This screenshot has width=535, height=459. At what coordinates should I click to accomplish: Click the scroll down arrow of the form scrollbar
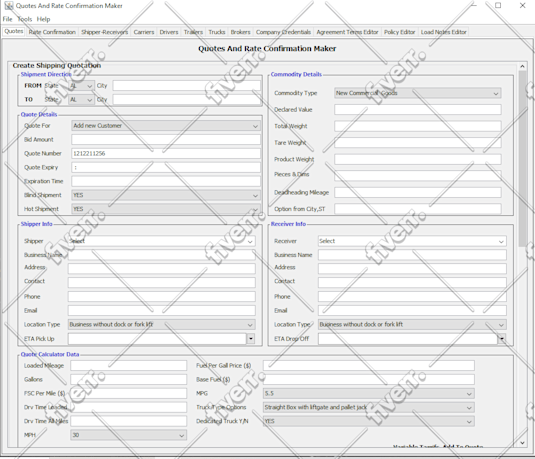point(522,443)
